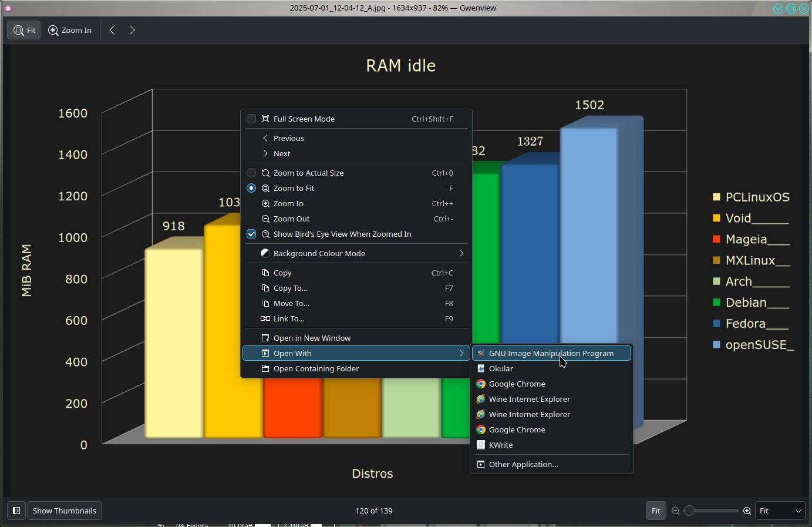Click the pale-yellow 918 bar in chart
This screenshot has width=812, height=527.
tap(174, 344)
